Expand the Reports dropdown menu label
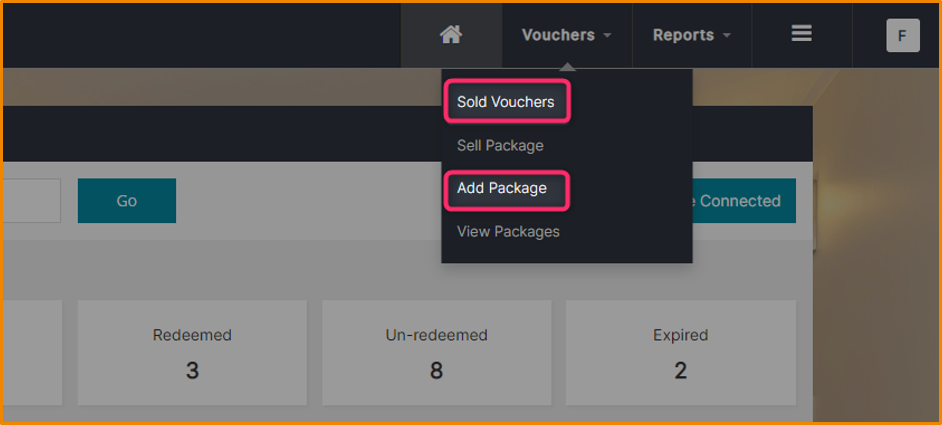 click(683, 35)
